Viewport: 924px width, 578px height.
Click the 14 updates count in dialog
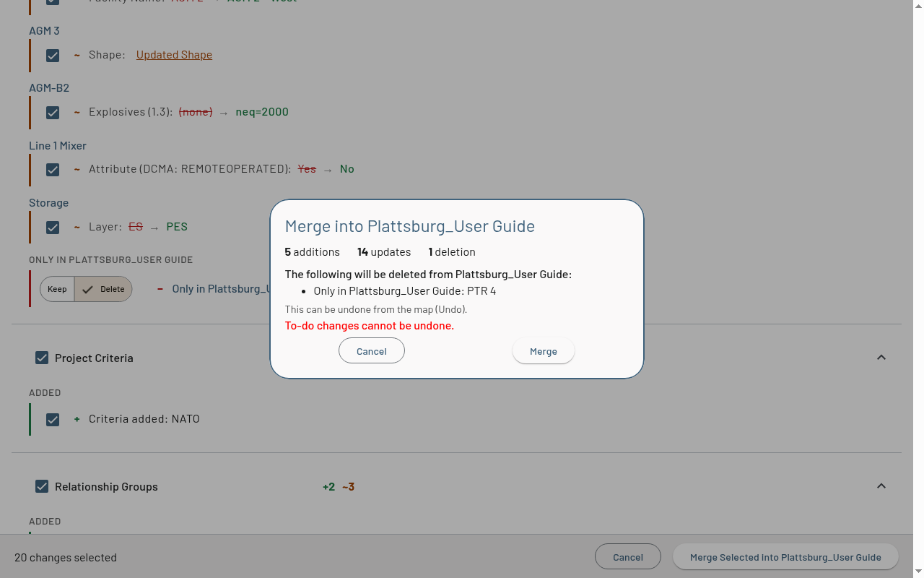(x=384, y=252)
